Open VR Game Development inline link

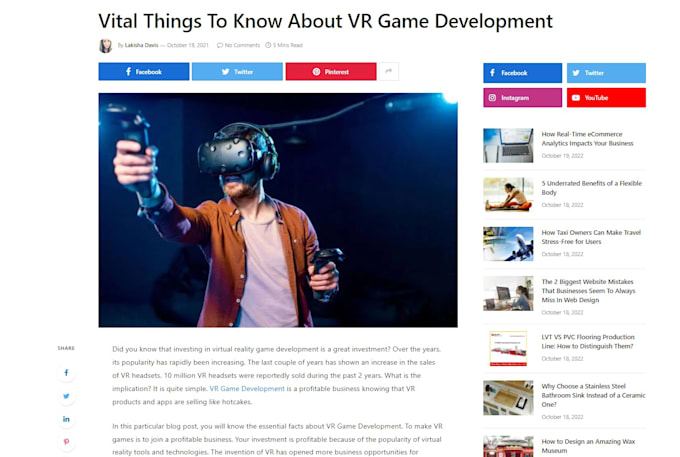(x=247, y=388)
